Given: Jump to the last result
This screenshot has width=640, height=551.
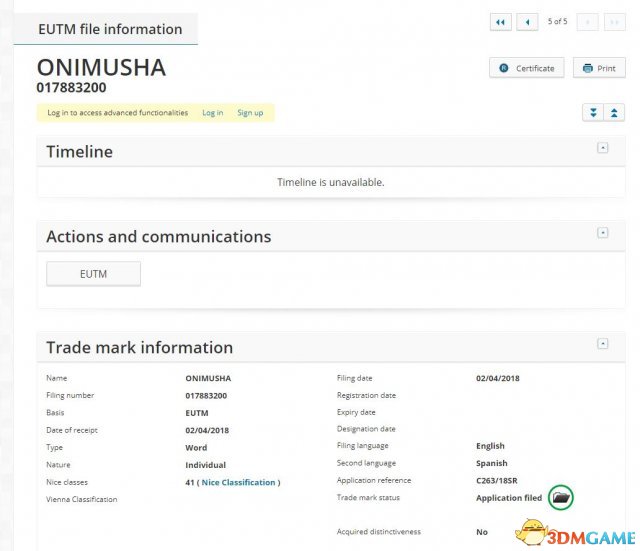Looking at the screenshot, I should 614,22.
